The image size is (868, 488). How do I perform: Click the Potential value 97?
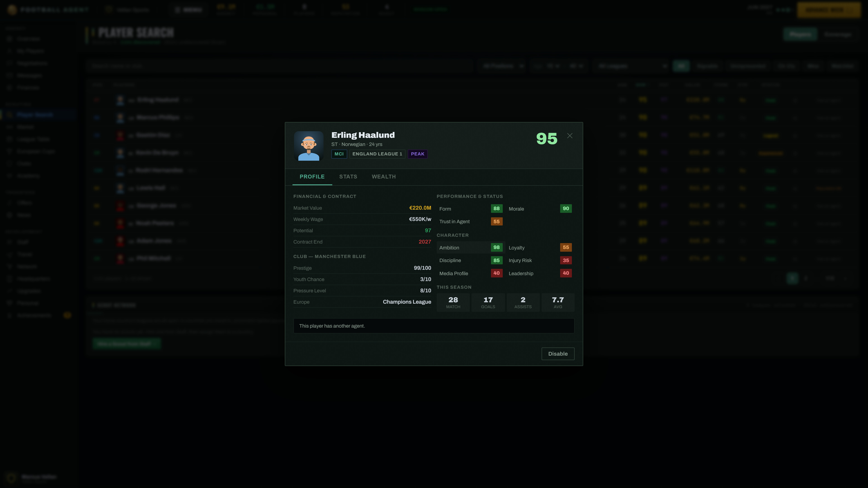tap(428, 230)
